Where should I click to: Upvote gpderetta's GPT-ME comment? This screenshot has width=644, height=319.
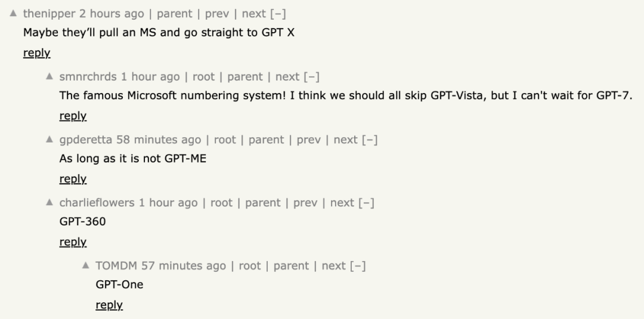click(x=49, y=139)
